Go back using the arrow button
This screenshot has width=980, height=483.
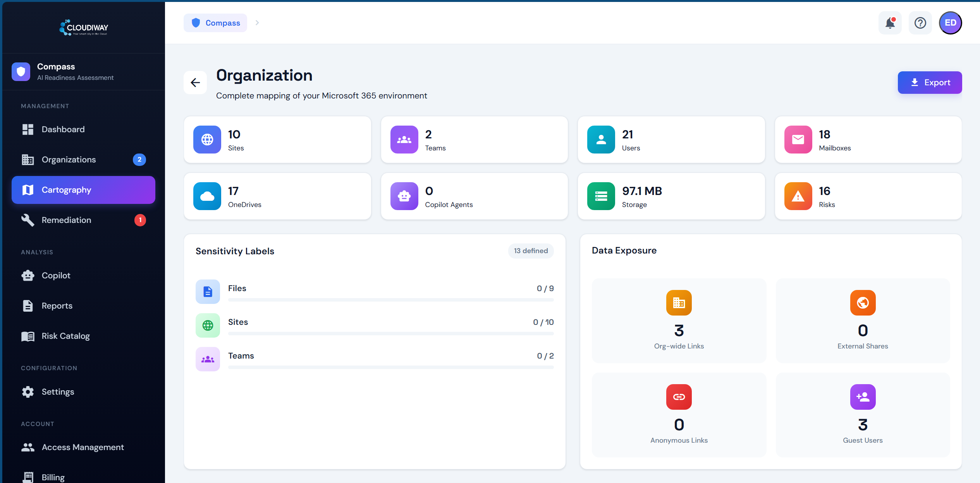click(x=195, y=83)
